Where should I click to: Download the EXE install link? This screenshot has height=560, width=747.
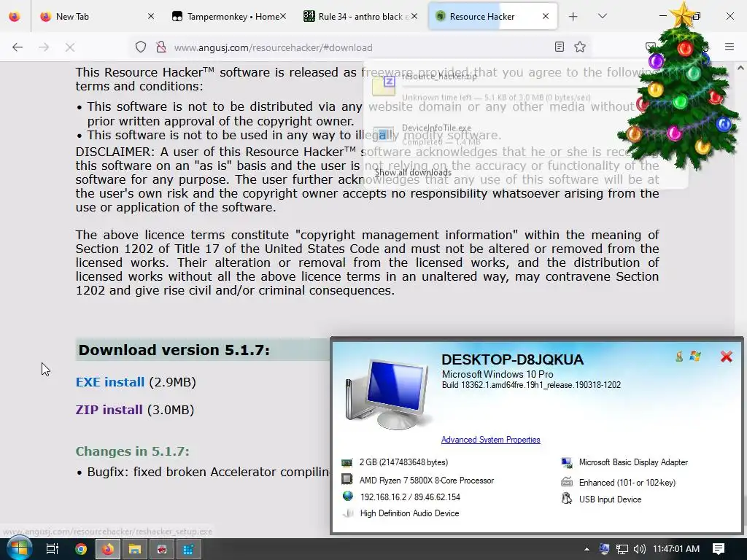tap(110, 382)
